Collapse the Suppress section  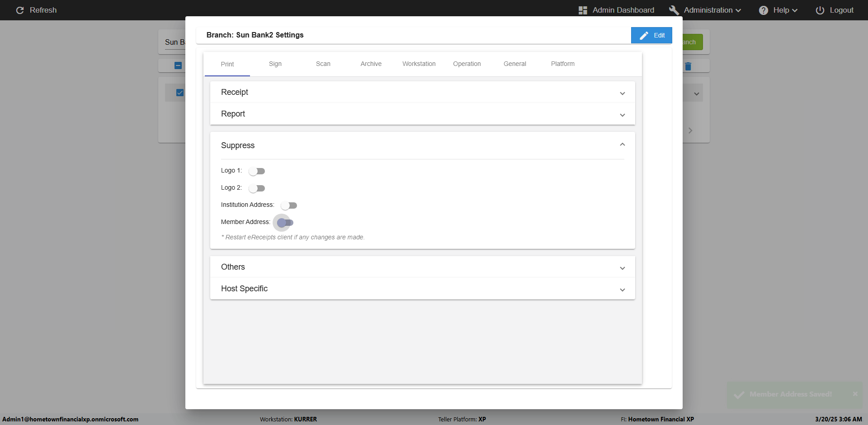click(x=623, y=145)
